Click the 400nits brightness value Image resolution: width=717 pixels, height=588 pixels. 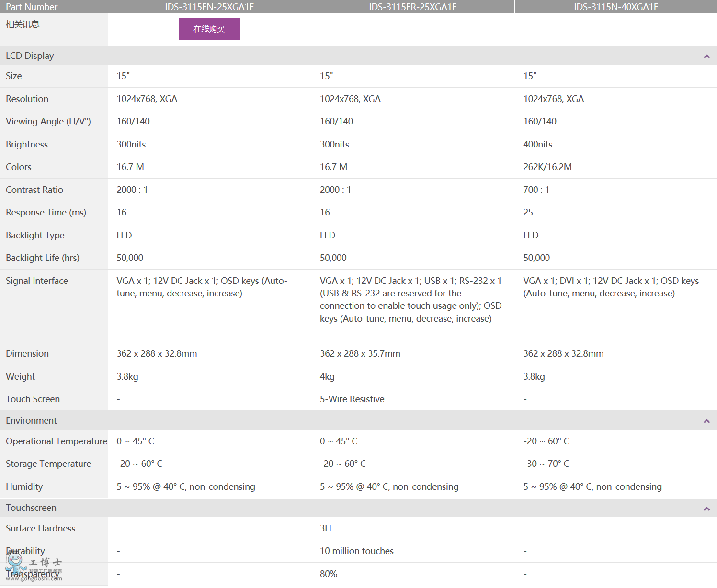pos(537,145)
